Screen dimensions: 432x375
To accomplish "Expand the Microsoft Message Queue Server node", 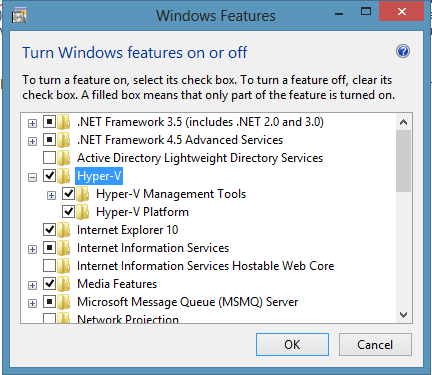I will click(32, 304).
